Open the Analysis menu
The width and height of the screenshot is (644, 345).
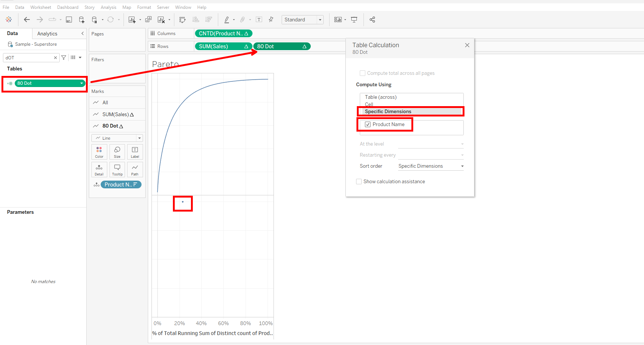pos(108,7)
